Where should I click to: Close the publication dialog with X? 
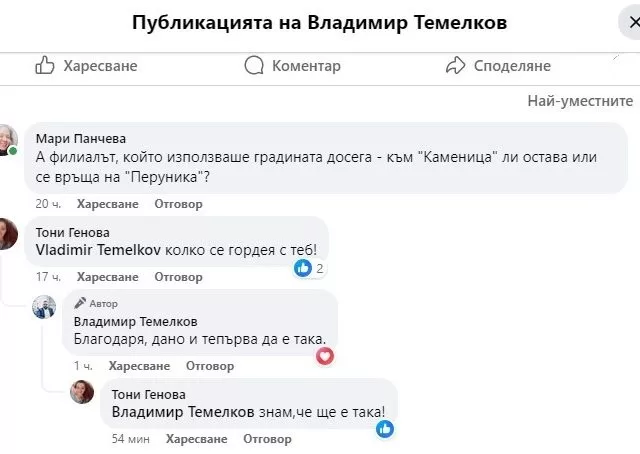point(634,22)
